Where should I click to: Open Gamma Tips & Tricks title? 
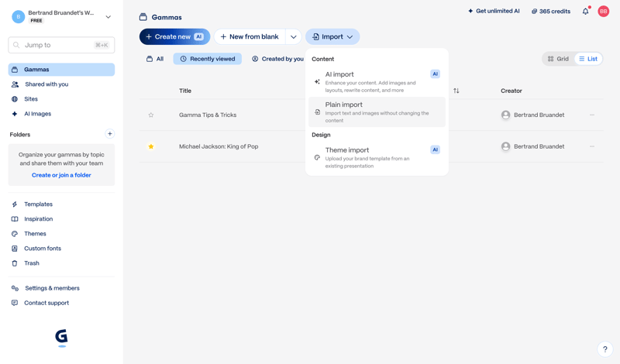[208, 115]
